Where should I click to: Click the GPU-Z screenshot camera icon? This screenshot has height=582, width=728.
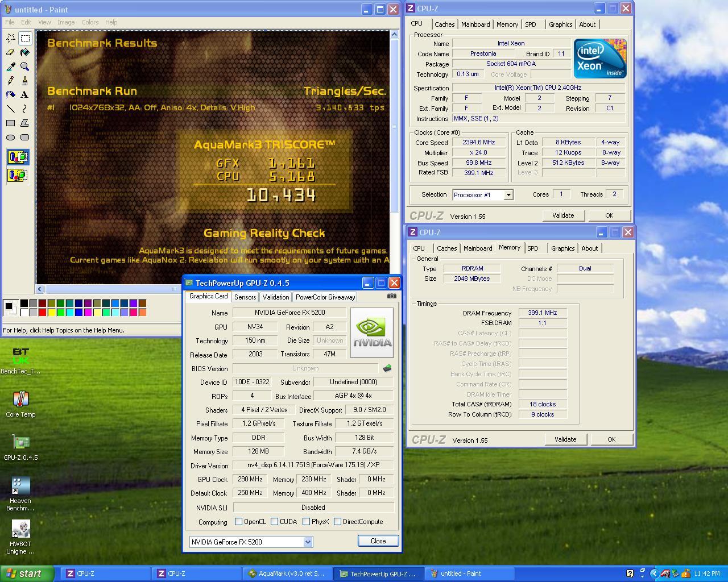(x=392, y=296)
